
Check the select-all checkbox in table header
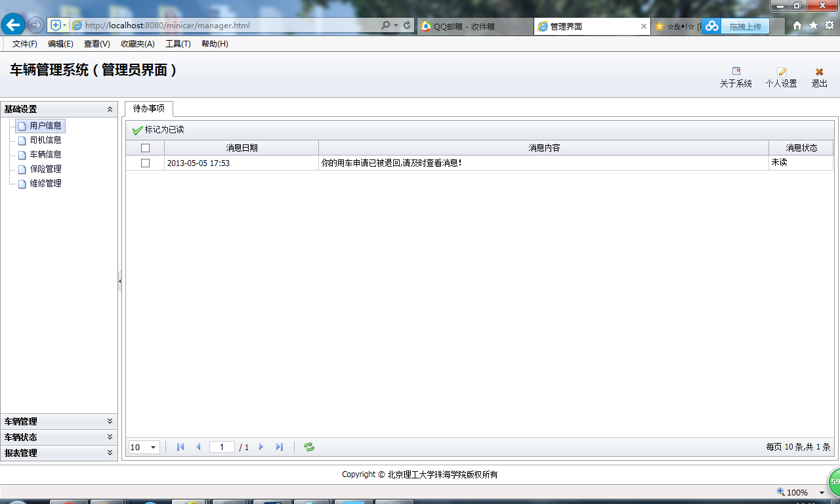coord(146,148)
